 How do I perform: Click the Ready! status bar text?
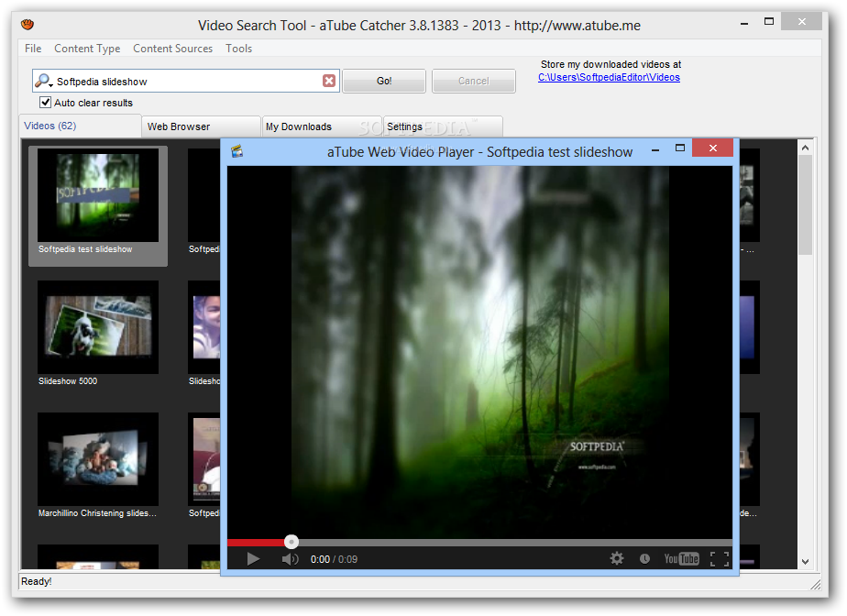(36, 581)
